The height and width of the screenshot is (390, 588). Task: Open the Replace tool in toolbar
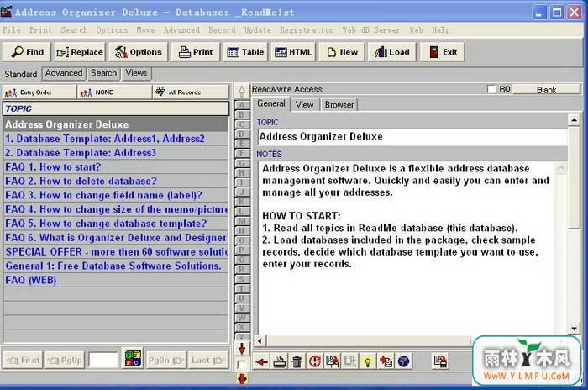pyautogui.click(x=80, y=52)
